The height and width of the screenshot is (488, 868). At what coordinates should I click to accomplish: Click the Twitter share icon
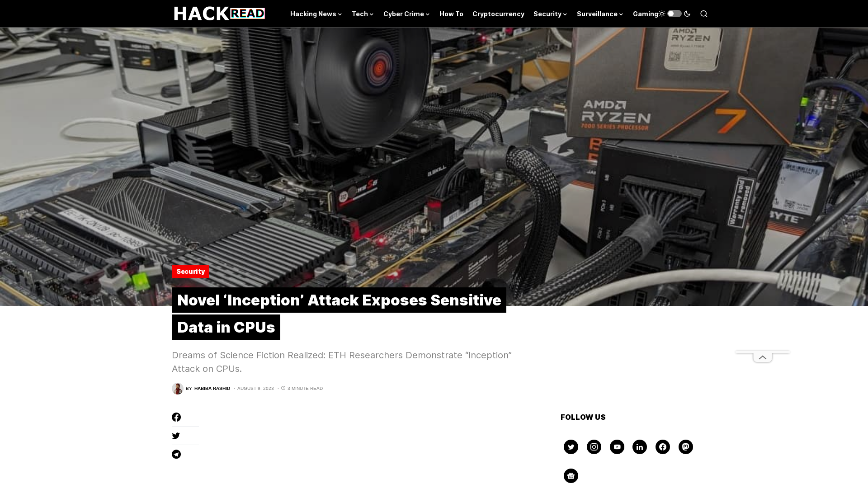point(176,436)
